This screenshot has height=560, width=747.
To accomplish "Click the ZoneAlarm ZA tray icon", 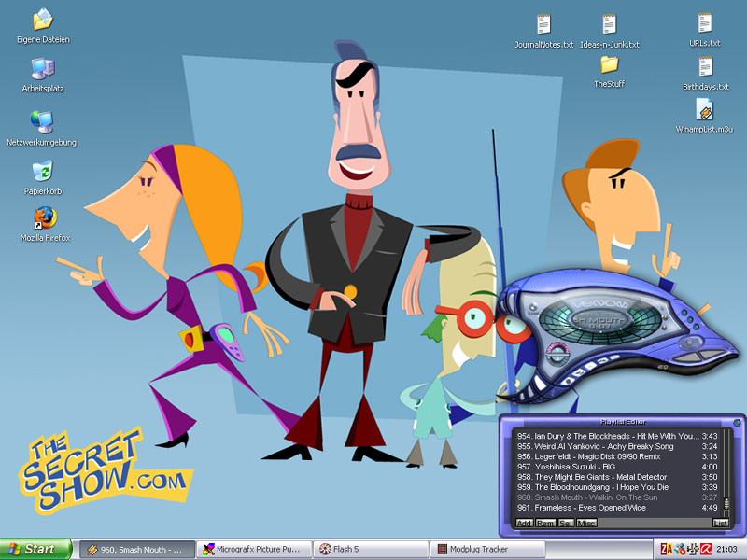I will pos(667,550).
